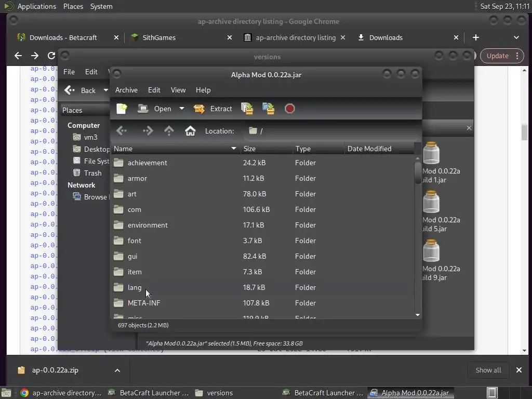Select the item folder

[262, 272]
